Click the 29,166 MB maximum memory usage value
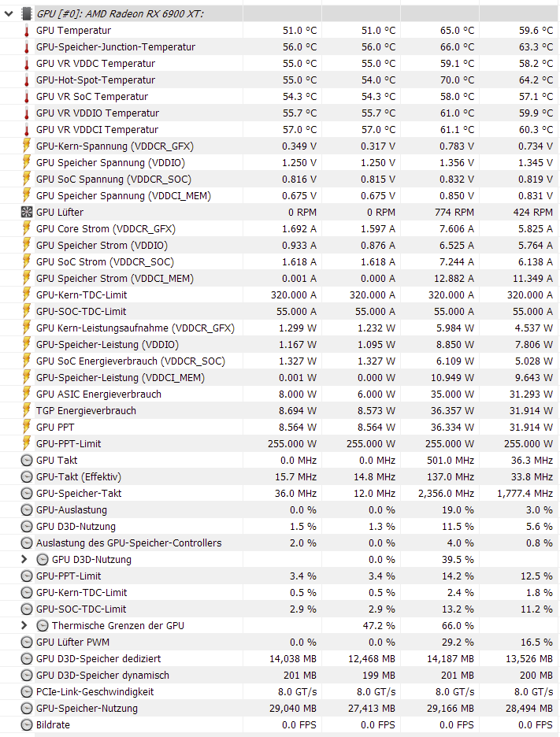560x737 pixels. pos(451,709)
